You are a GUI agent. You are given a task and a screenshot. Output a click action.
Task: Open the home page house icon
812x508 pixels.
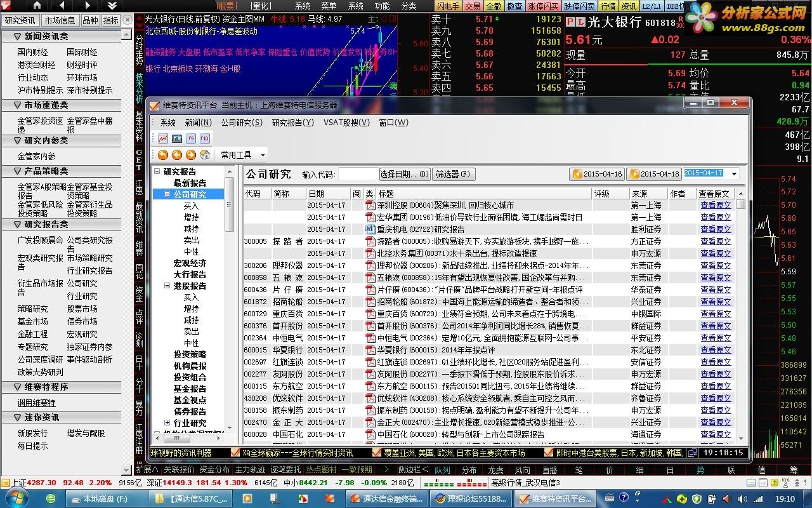tap(205, 154)
